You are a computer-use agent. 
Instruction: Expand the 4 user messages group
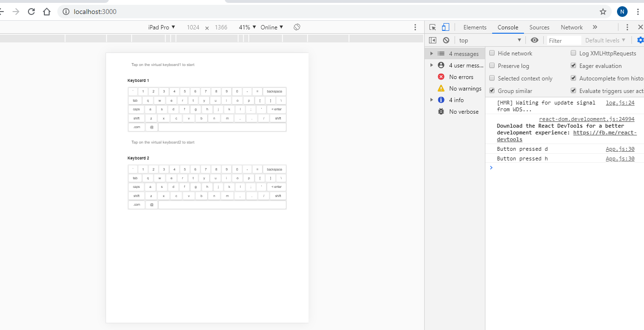pos(431,66)
